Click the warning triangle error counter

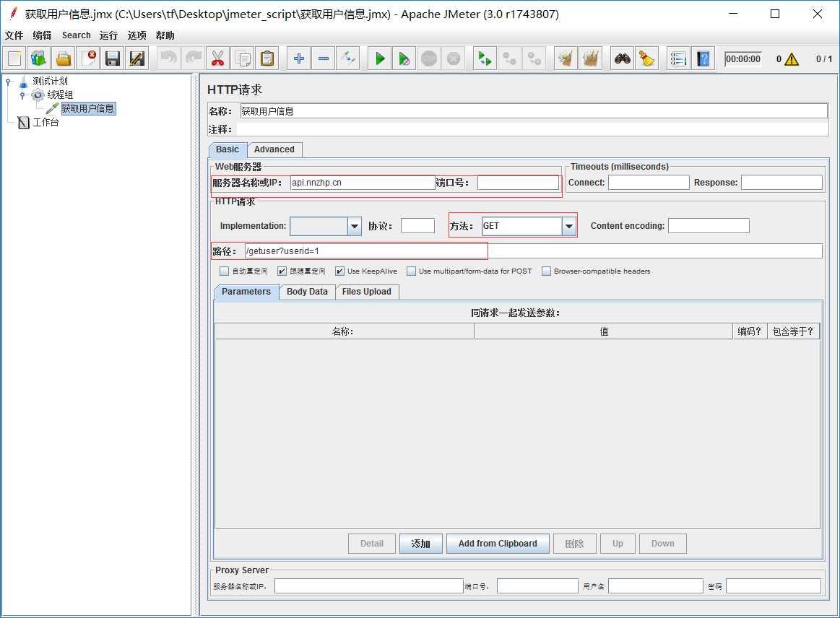tap(792, 59)
